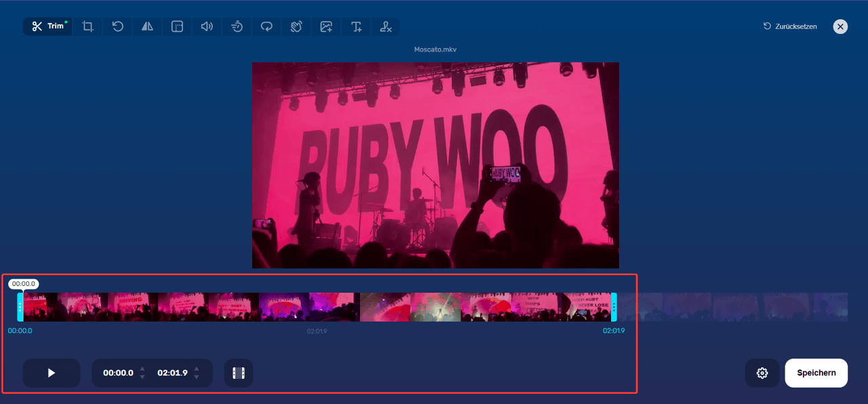Open the Remove logo stamp tool
This screenshot has height=404, width=868.
(386, 26)
